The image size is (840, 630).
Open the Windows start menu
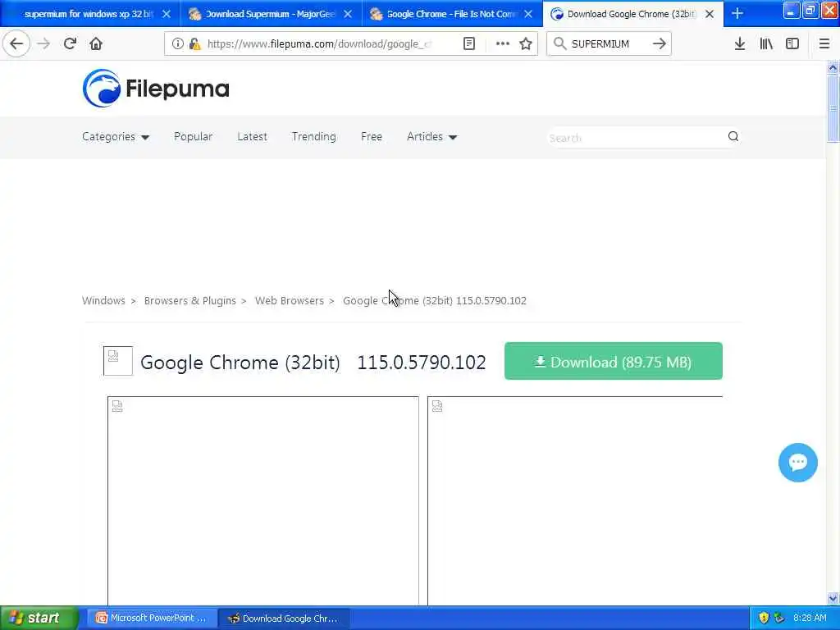click(x=39, y=619)
